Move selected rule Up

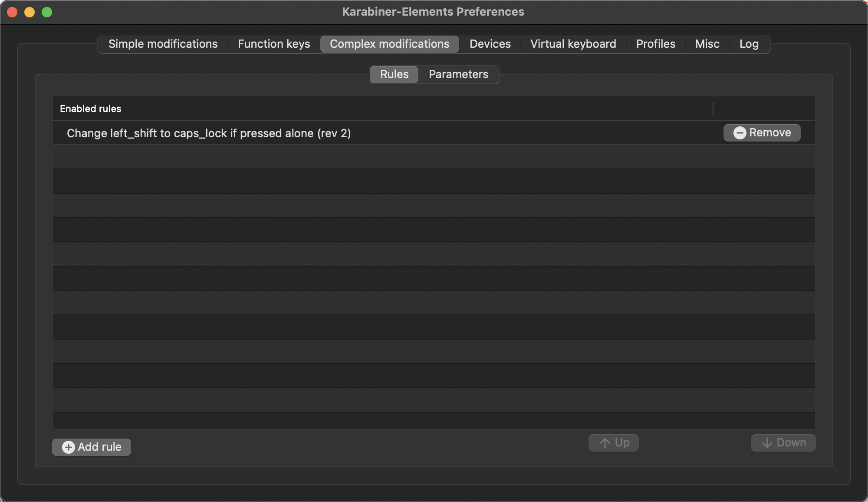[x=613, y=443]
